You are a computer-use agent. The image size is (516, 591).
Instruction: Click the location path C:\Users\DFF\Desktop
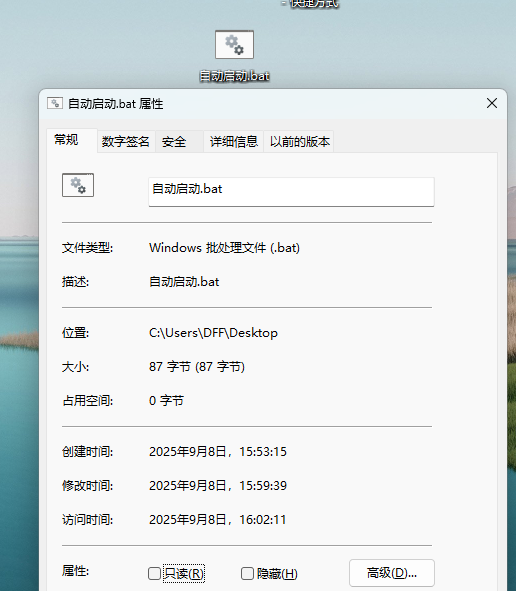coord(213,333)
